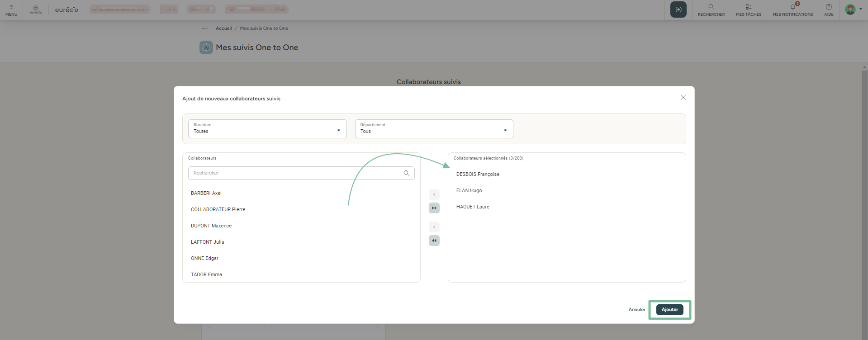
Task: Click the plus quick-add icon in header
Action: point(678,9)
